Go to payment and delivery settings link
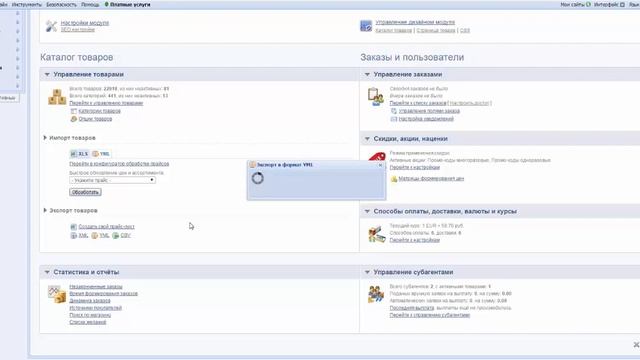 [415, 240]
